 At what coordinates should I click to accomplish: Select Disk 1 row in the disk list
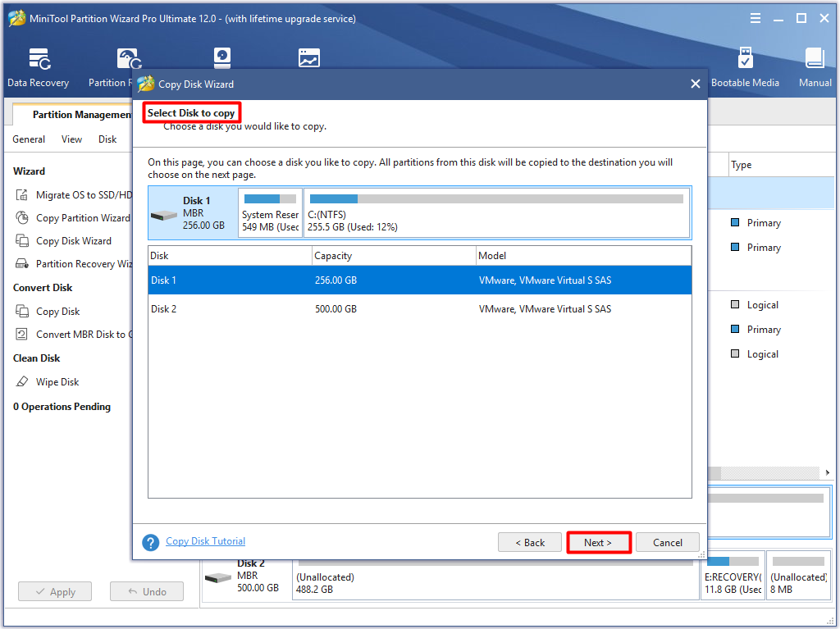[x=419, y=280]
